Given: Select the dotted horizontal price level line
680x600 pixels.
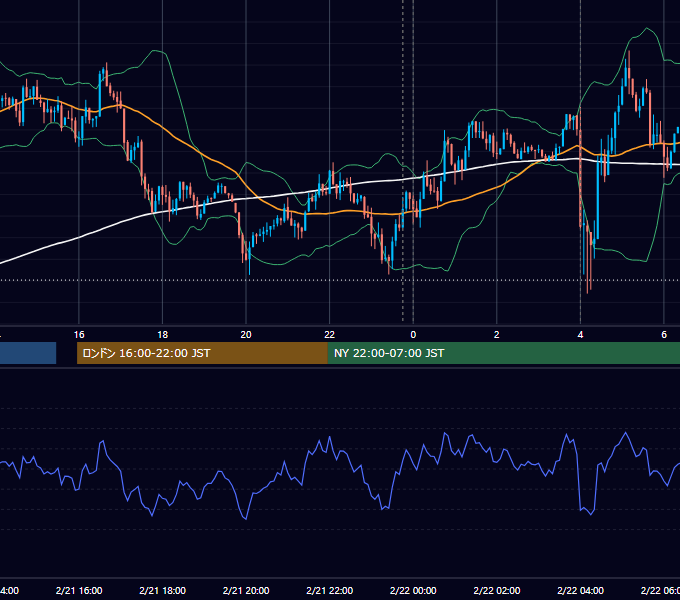Looking at the screenshot, I should (340, 280).
